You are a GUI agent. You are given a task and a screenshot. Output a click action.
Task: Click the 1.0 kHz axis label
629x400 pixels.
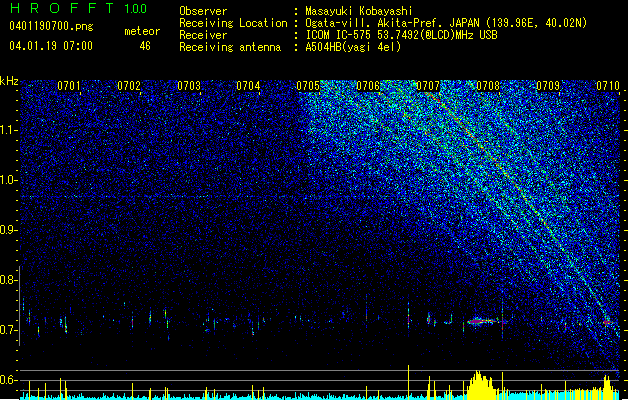9,180
